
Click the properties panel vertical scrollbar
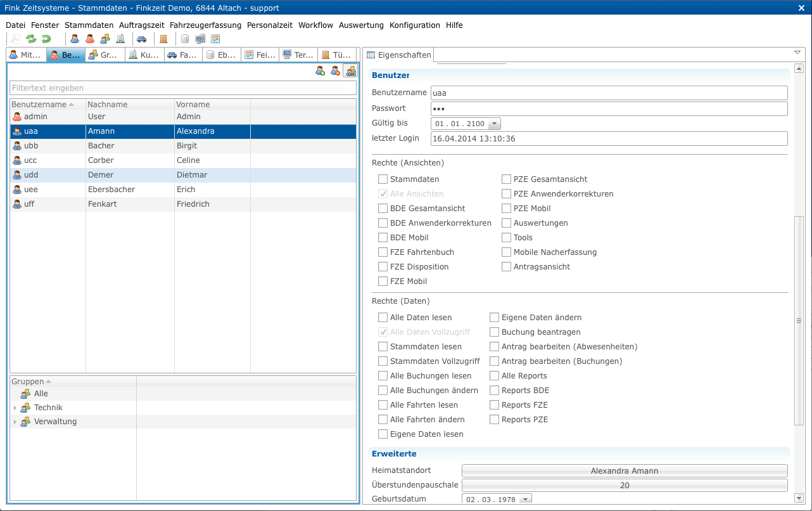point(799,321)
